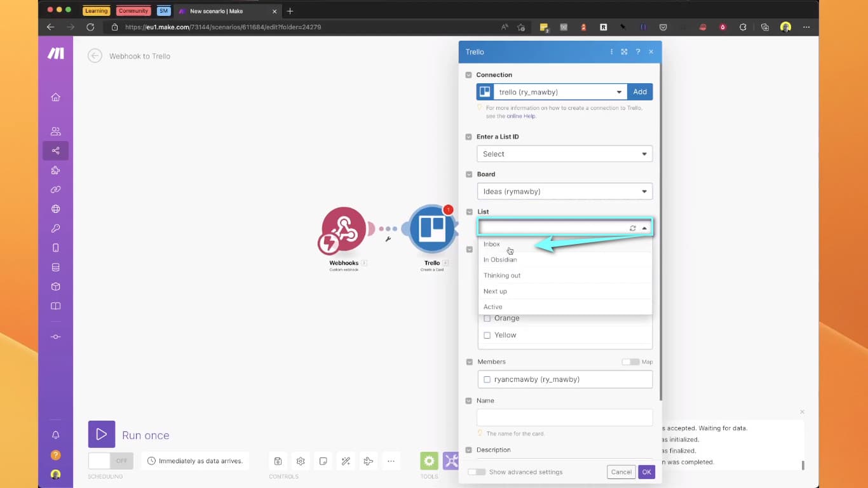Open the Data structures cube icon in the sidebar
The image size is (868, 488).
[56, 287]
